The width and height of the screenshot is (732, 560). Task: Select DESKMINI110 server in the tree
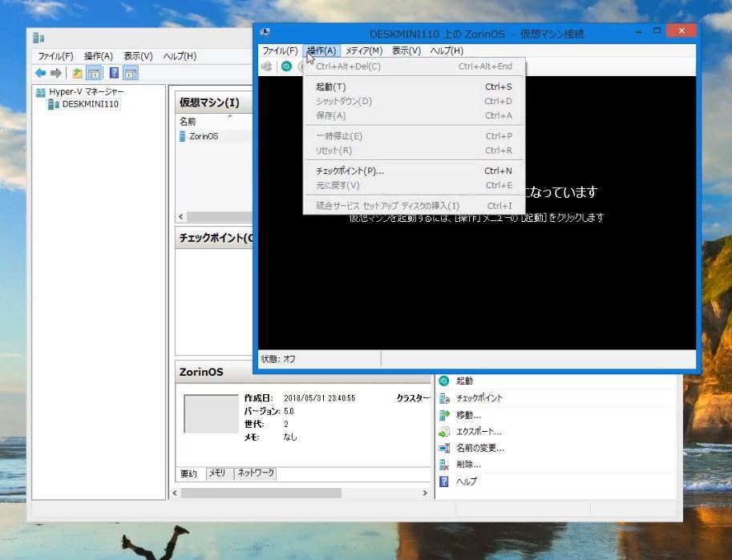tap(90, 104)
